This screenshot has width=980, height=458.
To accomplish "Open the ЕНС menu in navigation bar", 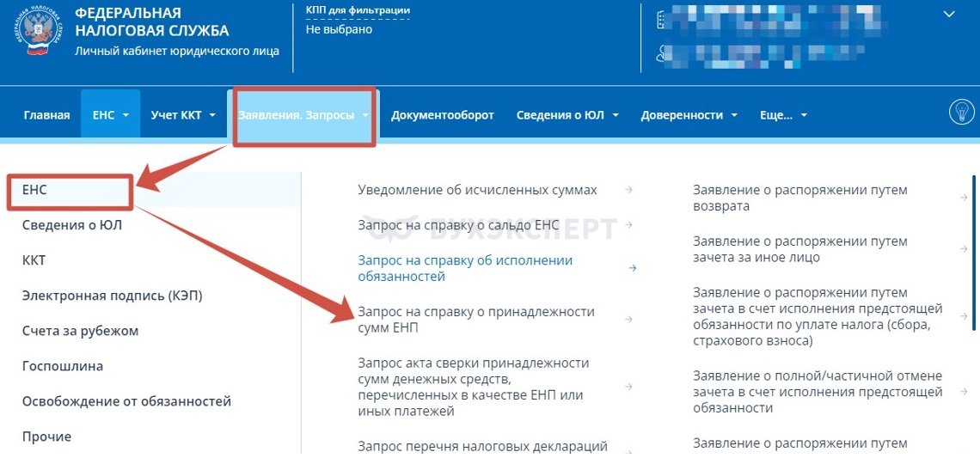I will tap(111, 114).
